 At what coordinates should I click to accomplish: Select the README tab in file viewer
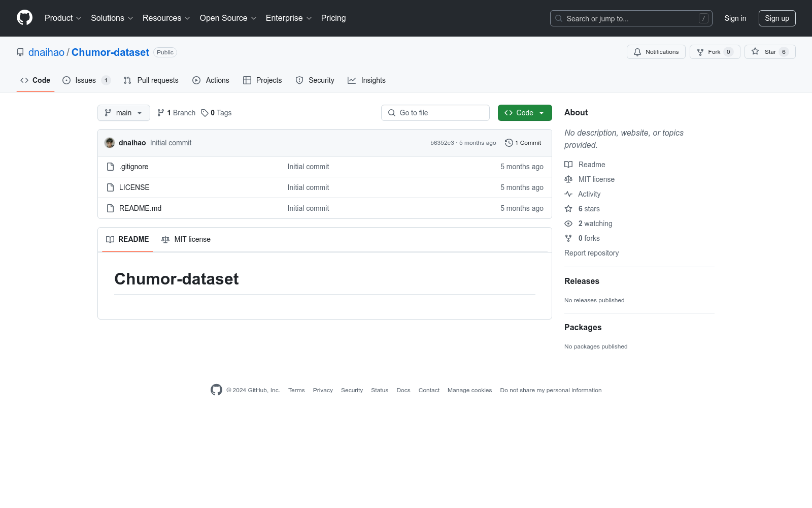tap(127, 239)
